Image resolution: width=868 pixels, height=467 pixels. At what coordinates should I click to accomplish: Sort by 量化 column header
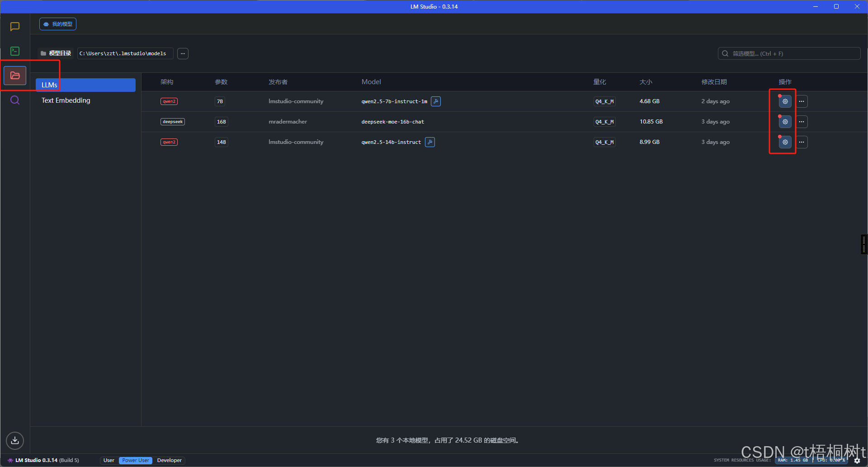coord(599,82)
